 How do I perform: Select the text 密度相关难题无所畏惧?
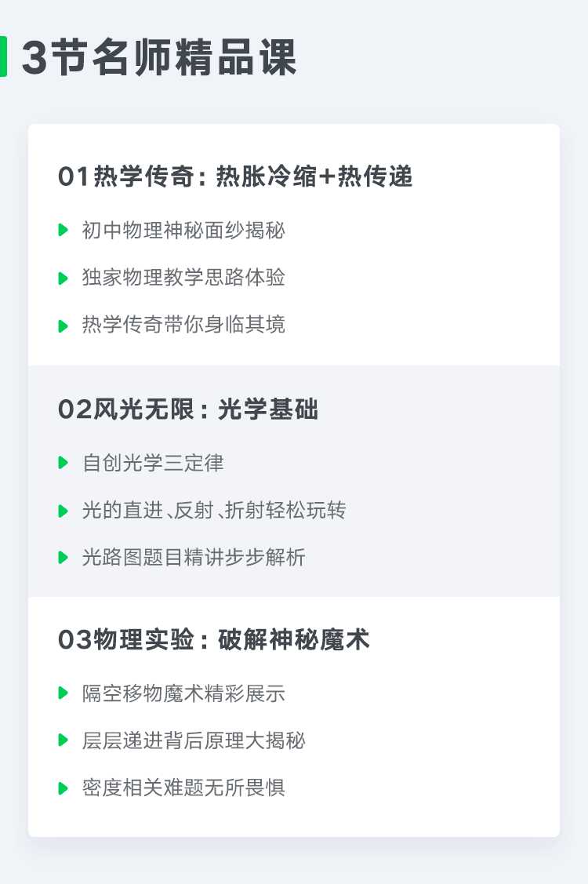point(183,788)
